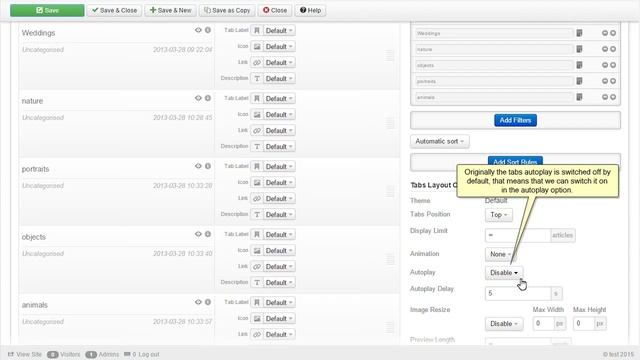
Task: Click the Add Sort Rules button
Action: [515, 161]
